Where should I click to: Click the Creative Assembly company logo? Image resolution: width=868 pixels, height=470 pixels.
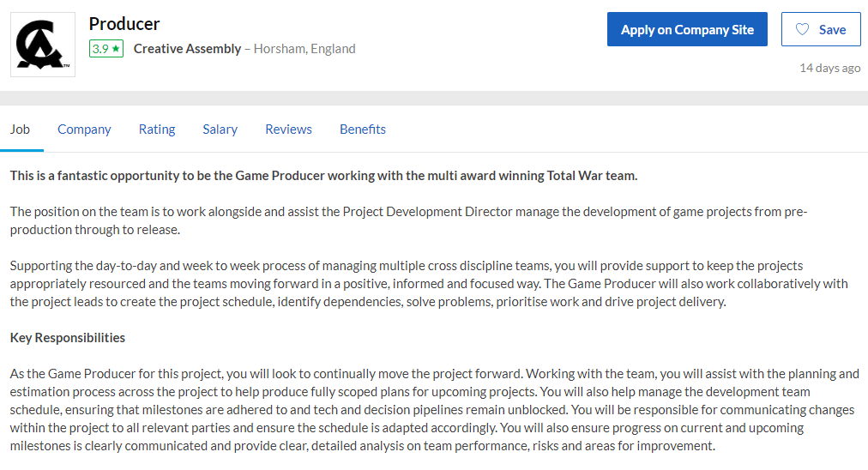pyautogui.click(x=43, y=45)
